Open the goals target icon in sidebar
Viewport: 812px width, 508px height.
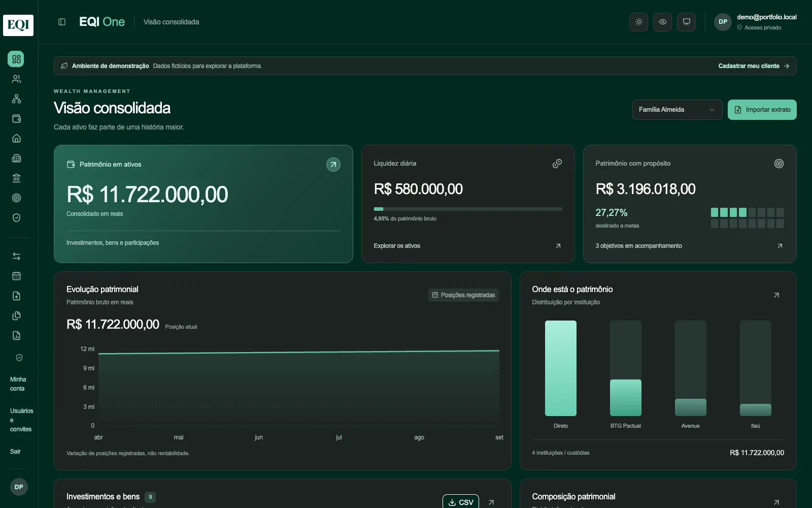[x=16, y=198]
